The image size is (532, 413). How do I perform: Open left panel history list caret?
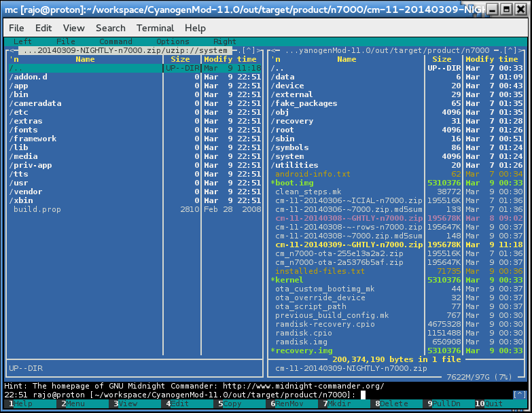pyautogui.click(x=249, y=50)
